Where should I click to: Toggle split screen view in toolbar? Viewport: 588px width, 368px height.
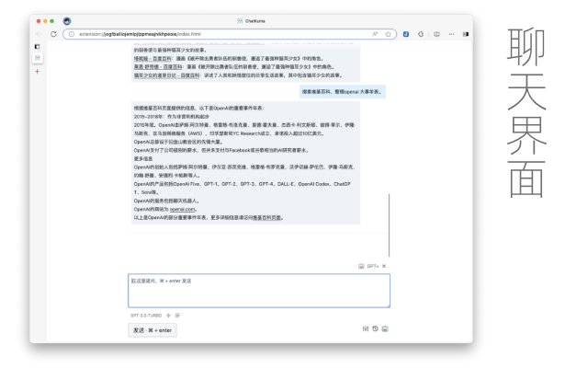click(x=436, y=34)
